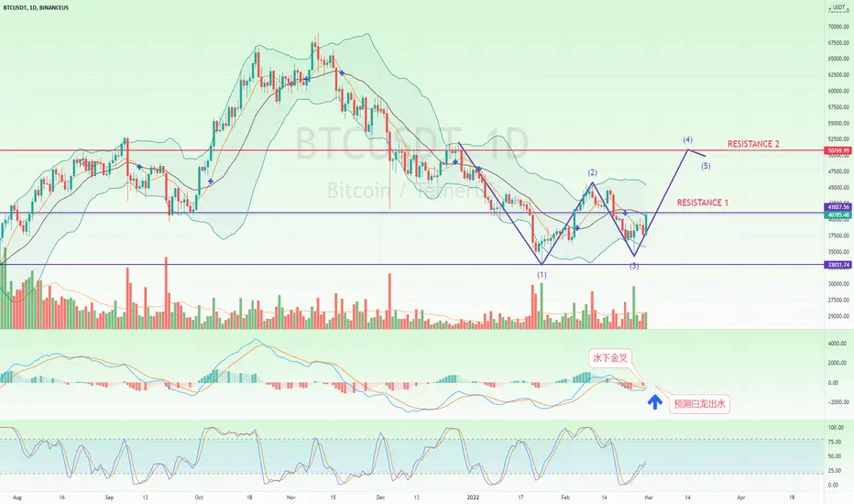Select the blue up-arrow marker on MACD pane
The image size is (854, 504).
(654, 402)
